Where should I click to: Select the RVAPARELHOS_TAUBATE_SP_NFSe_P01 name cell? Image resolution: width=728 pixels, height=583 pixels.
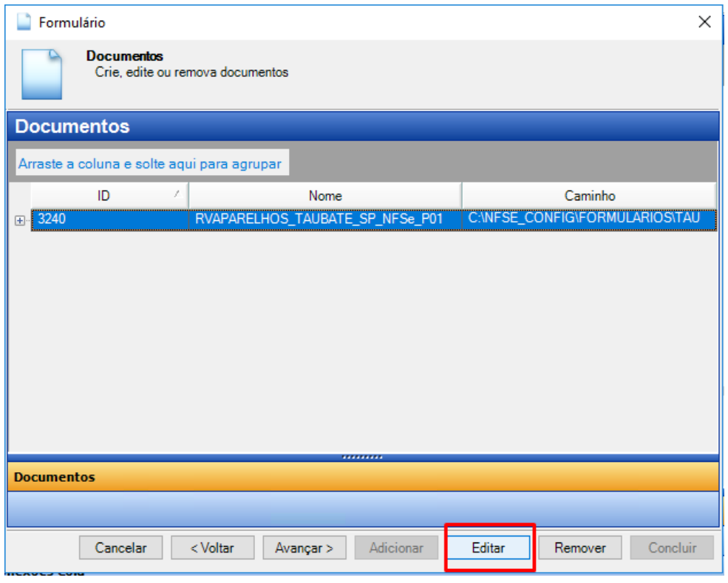point(325,219)
